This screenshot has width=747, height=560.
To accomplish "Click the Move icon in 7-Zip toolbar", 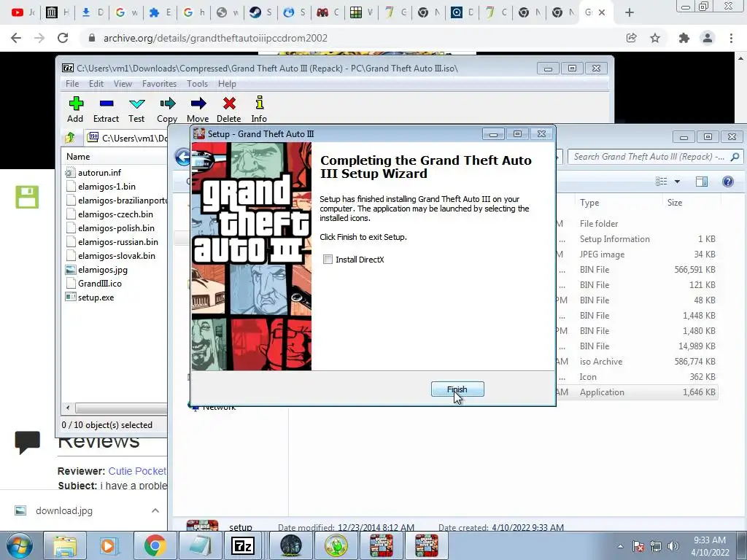I will click(x=198, y=109).
